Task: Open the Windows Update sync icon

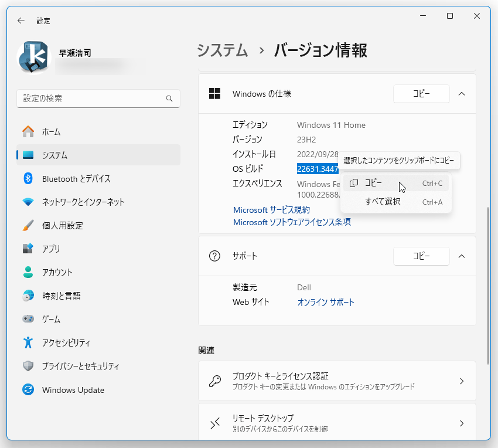Action: (x=28, y=389)
